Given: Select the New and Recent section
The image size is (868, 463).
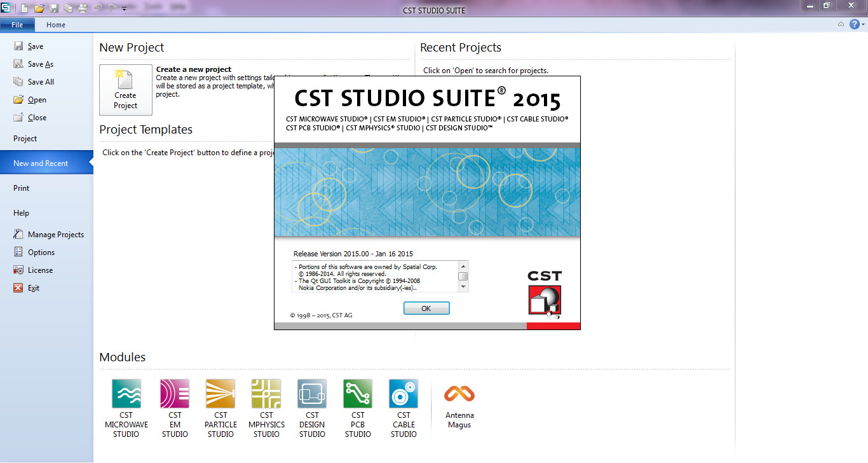Looking at the screenshot, I should [46, 163].
